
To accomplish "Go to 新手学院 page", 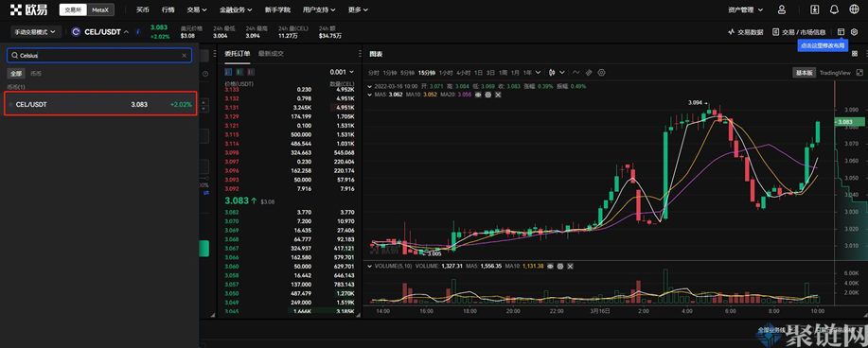I will (x=278, y=9).
